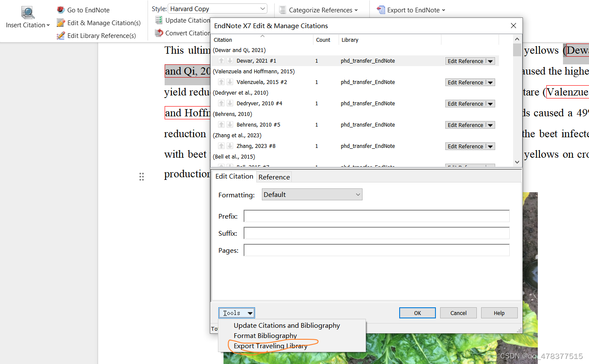
Task: Click the (Zhang et al., 2023) group heading
Action: pos(237,135)
